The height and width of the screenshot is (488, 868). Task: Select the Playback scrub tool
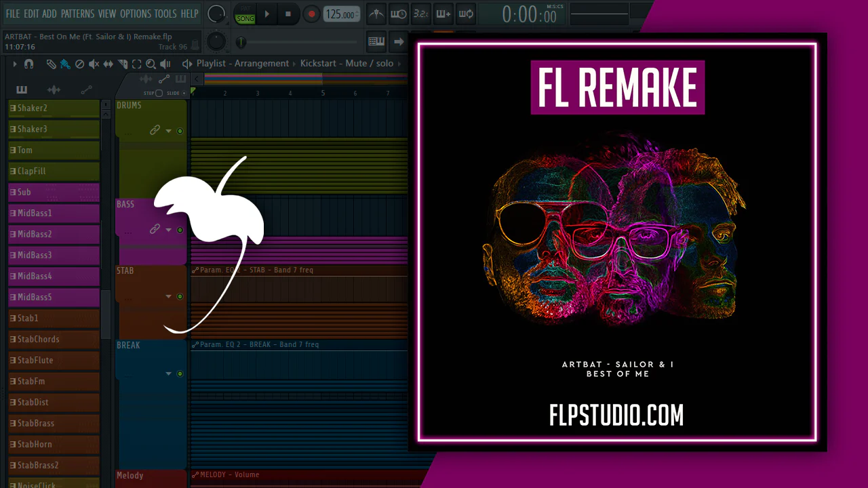point(165,64)
